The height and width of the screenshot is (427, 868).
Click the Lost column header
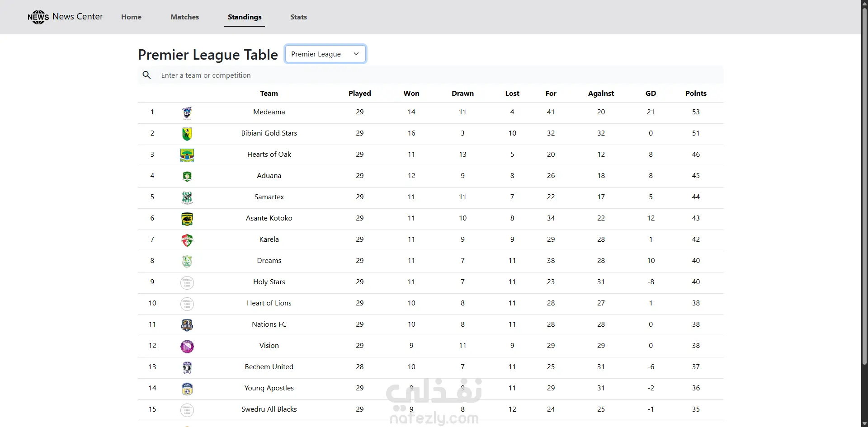512,94
